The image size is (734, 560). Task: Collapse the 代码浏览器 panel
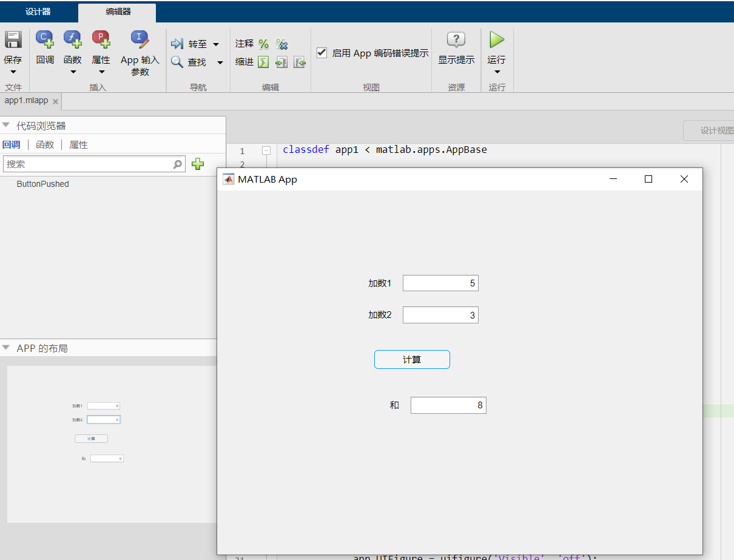(6, 126)
